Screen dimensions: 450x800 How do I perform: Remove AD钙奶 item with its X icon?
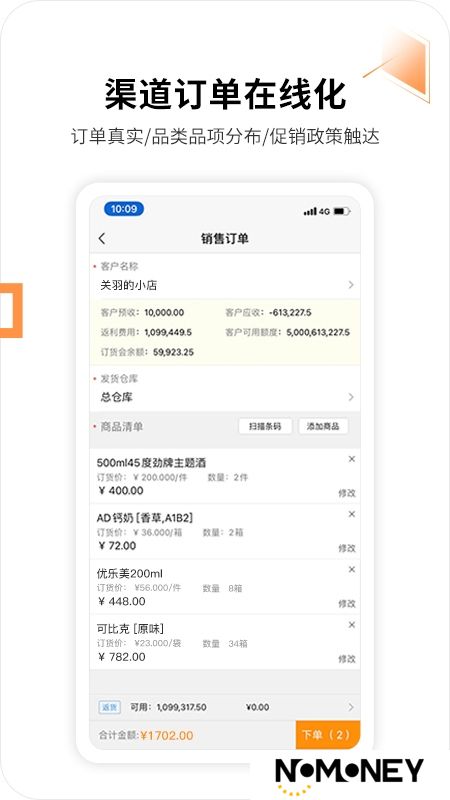tap(352, 514)
